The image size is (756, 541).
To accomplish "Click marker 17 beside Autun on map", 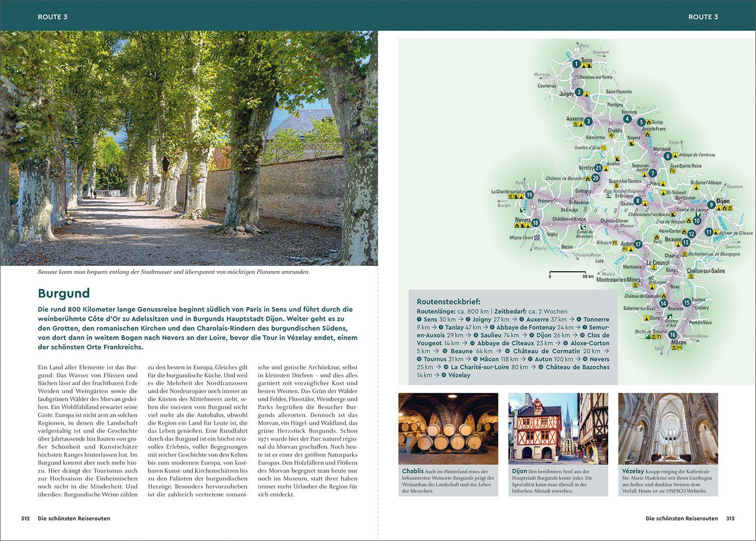I will [x=638, y=245].
